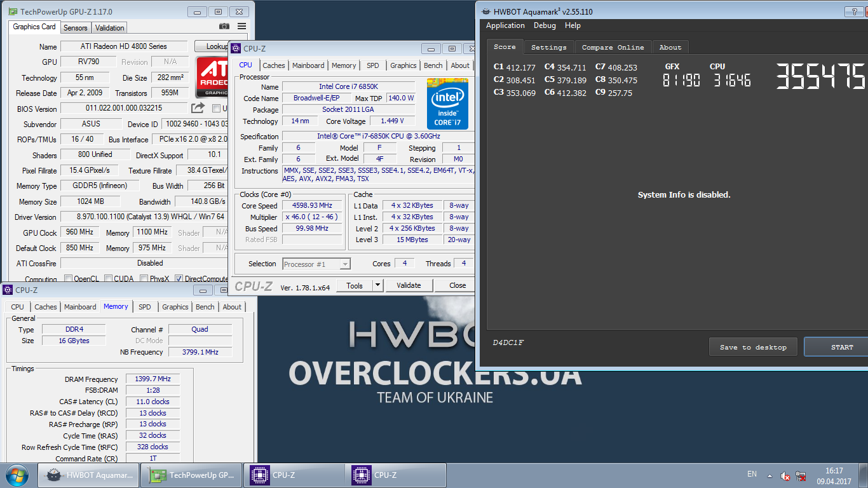Show hidden tray icons arrow
868x488 pixels.
pyautogui.click(x=770, y=475)
